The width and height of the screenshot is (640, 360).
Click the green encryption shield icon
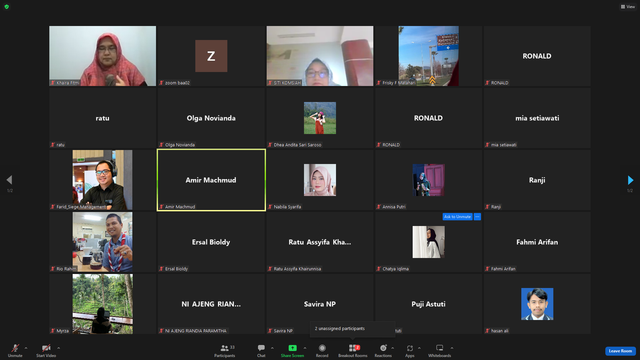click(x=7, y=7)
